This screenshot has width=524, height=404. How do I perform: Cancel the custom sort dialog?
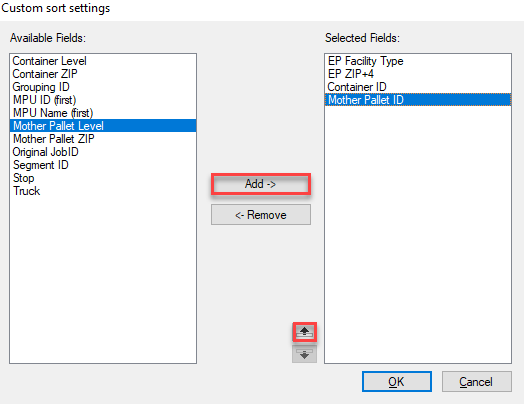(x=477, y=381)
